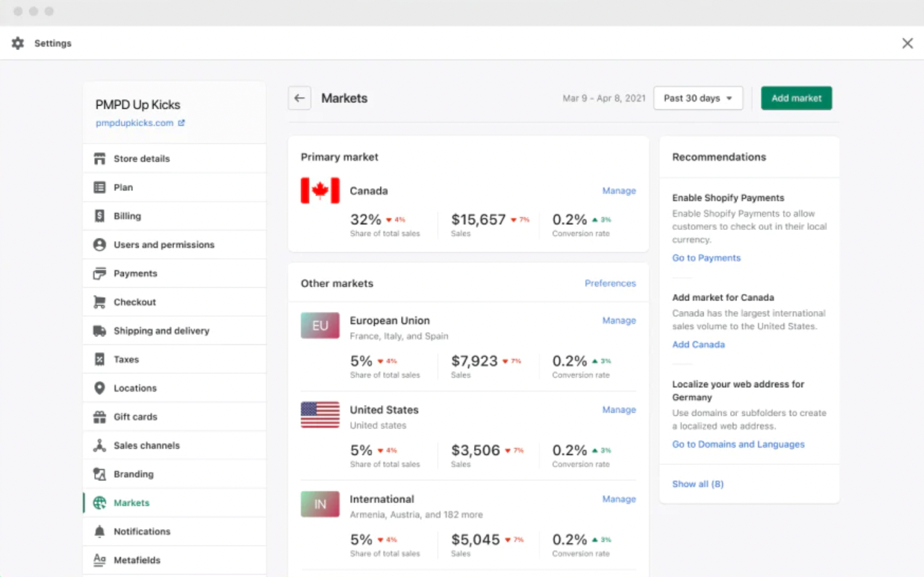Click the Settings gear icon

click(18, 43)
